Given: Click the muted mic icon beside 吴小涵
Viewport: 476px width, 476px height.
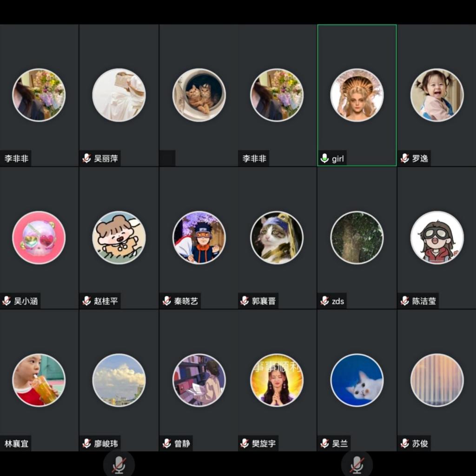Looking at the screenshot, I should (7, 301).
